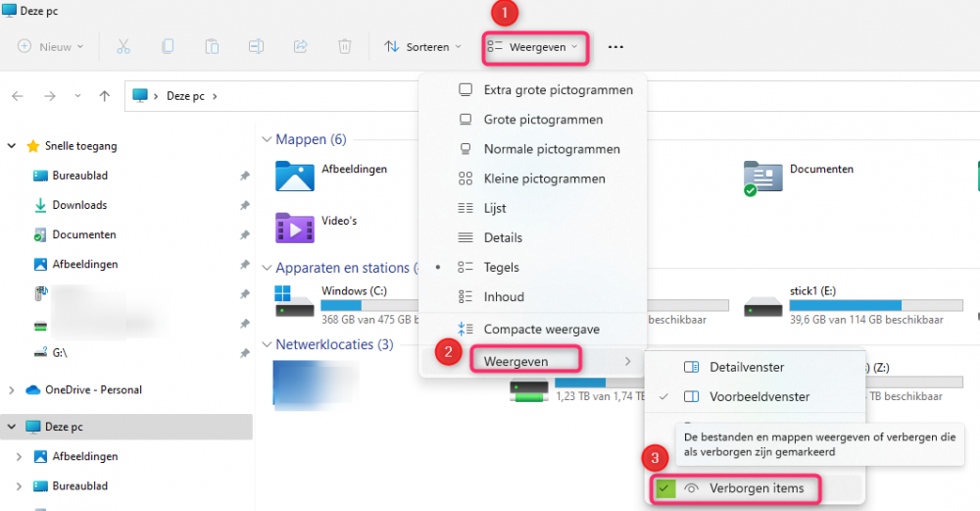This screenshot has width=980, height=511.
Task: Collapse the Mappen (6) group
Action: click(267, 139)
